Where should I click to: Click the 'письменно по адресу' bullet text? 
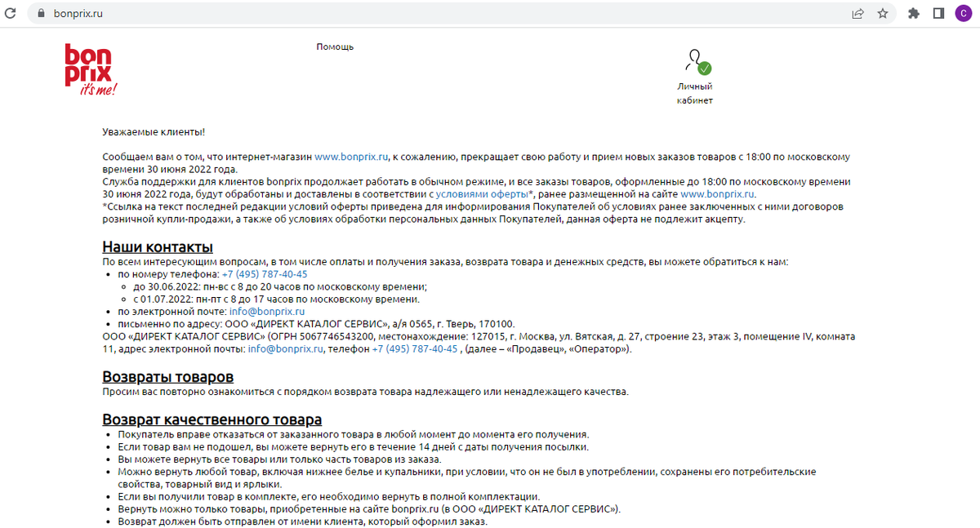317,324
